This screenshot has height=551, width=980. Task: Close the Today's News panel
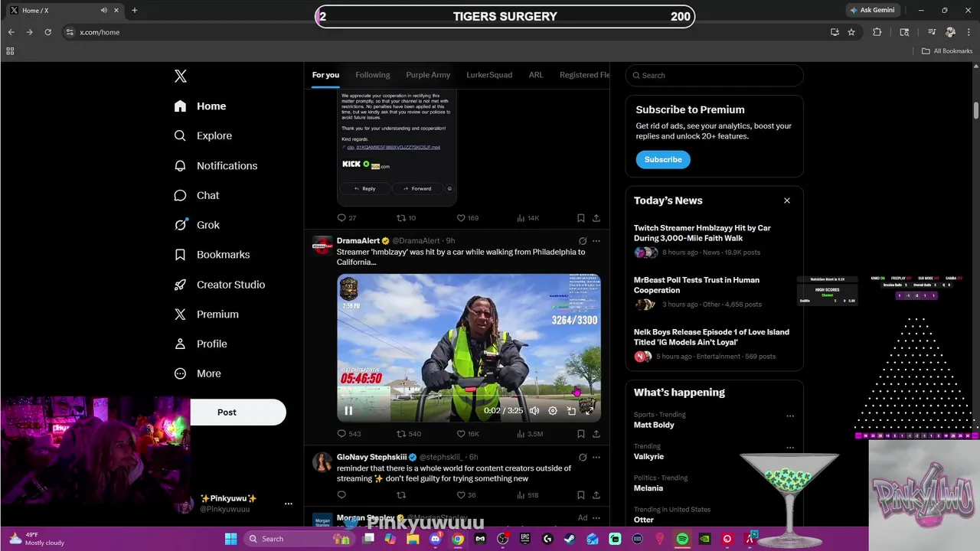[787, 201]
